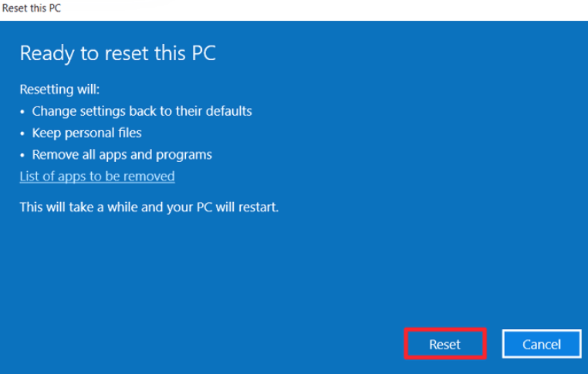588x374 pixels.
Task: Open the List of apps to be removed
Action: pos(97,176)
